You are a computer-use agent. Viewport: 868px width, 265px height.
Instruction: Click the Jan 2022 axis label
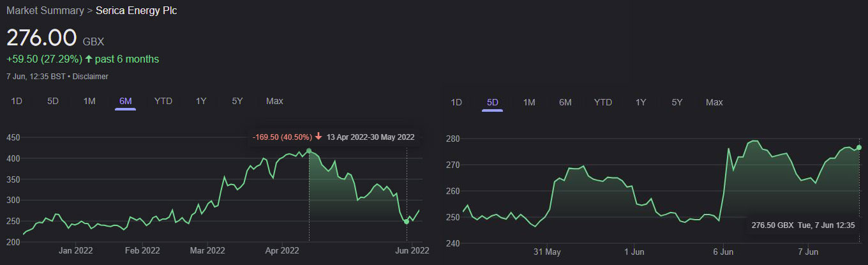pos(75,251)
